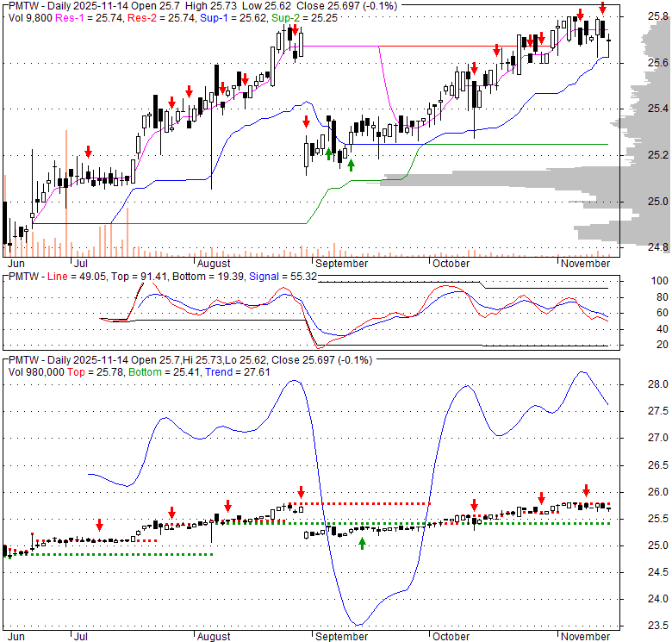Click the early October red arrow in the bottom trend chart

tap(474, 505)
